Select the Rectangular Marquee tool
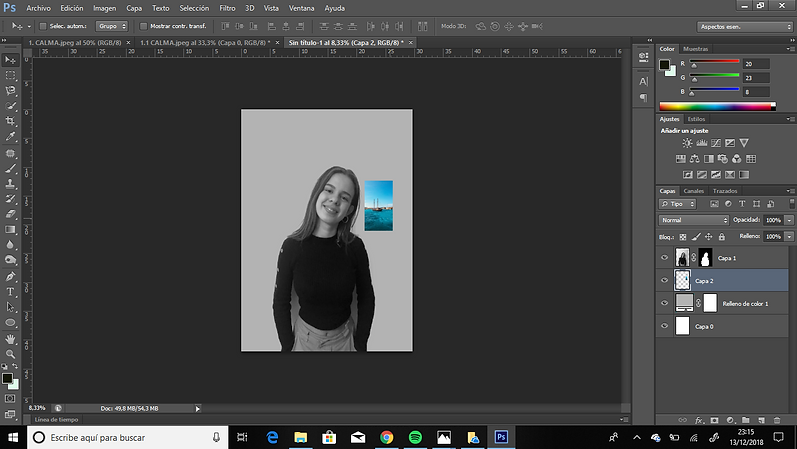 pyautogui.click(x=10, y=74)
